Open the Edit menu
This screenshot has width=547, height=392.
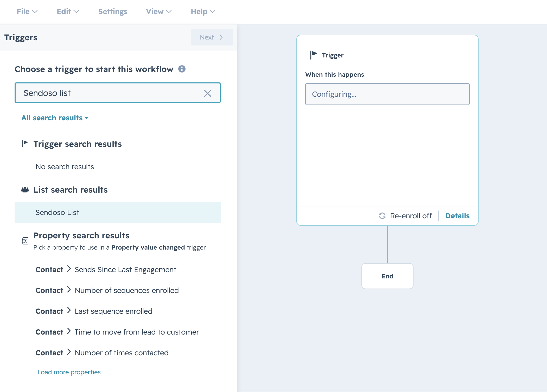point(68,11)
